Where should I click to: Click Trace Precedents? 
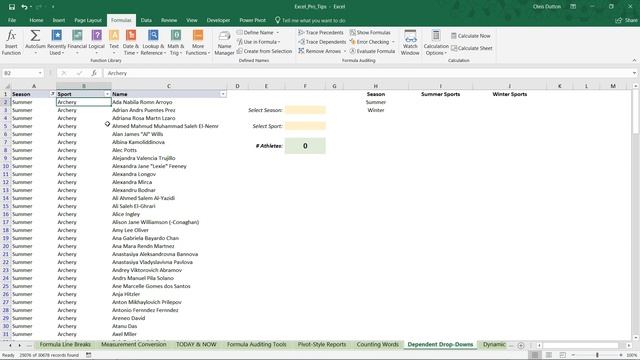click(x=321, y=32)
